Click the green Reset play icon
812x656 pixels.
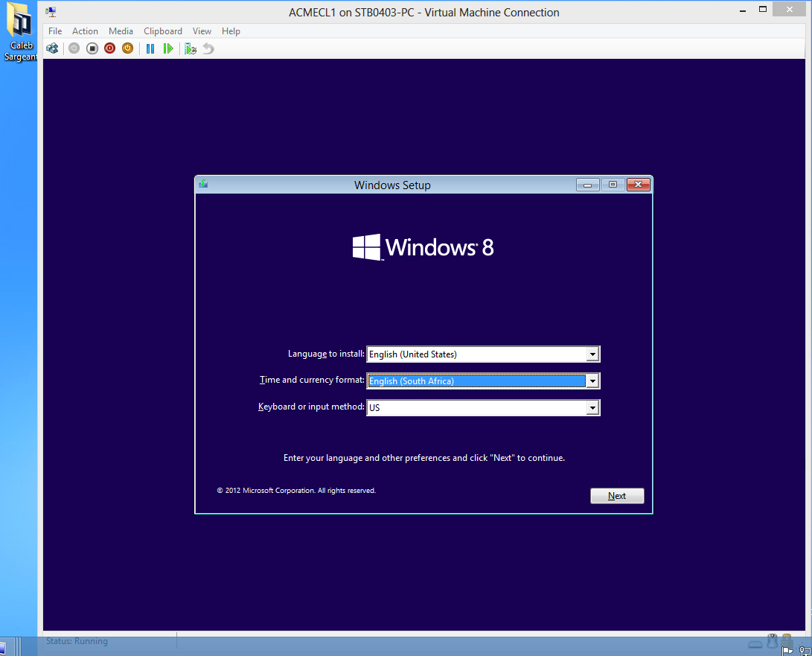[x=167, y=48]
